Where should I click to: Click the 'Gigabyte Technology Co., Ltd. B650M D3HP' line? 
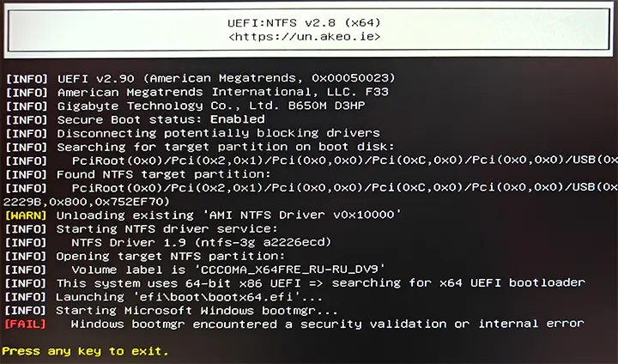tap(211, 106)
